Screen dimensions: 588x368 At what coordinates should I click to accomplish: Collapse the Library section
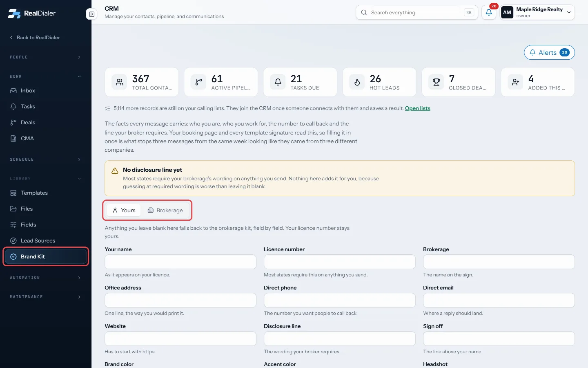(46, 179)
